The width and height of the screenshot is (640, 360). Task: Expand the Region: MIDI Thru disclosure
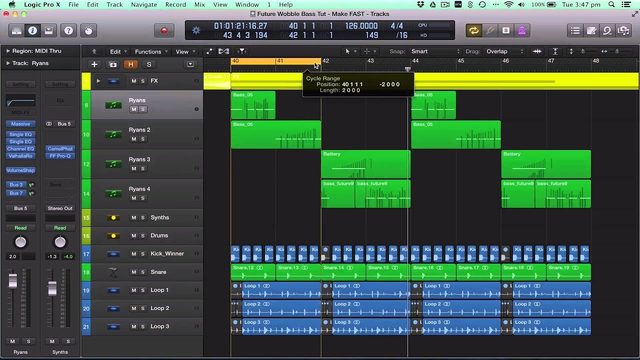(7, 51)
